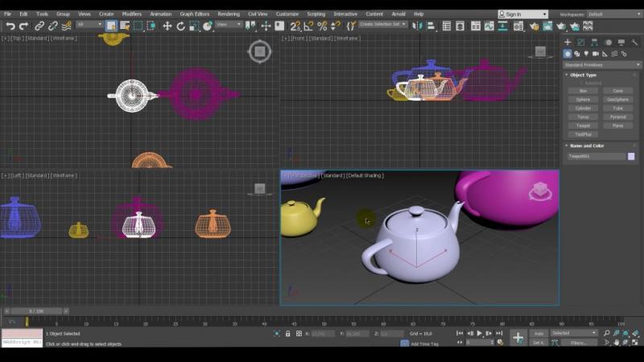This screenshot has width=644, height=362.
Task: Click the Teapot primitive button
Action: (584, 125)
